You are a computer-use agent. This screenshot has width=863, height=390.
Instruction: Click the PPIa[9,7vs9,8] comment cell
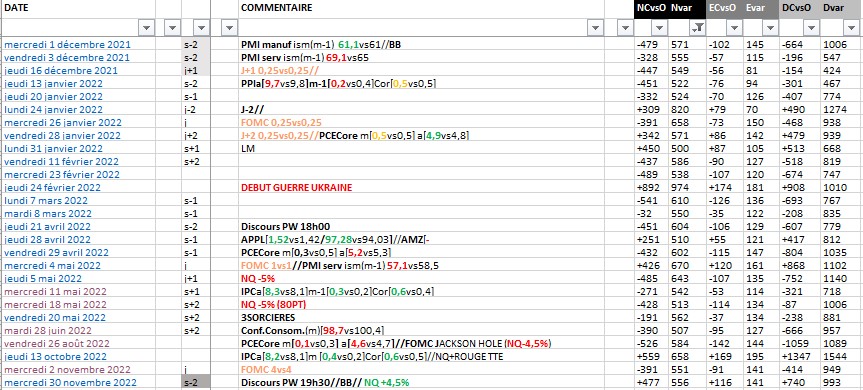tap(421, 83)
